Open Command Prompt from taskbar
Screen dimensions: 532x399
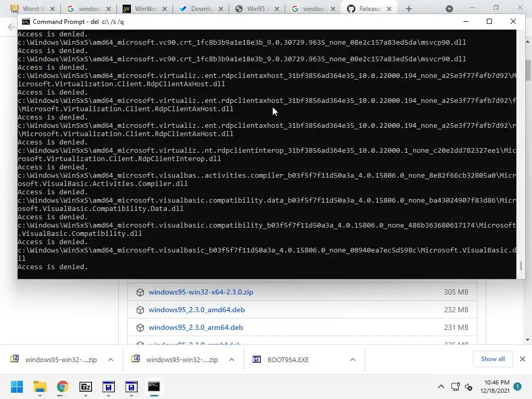pyautogui.click(x=154, y=387)
